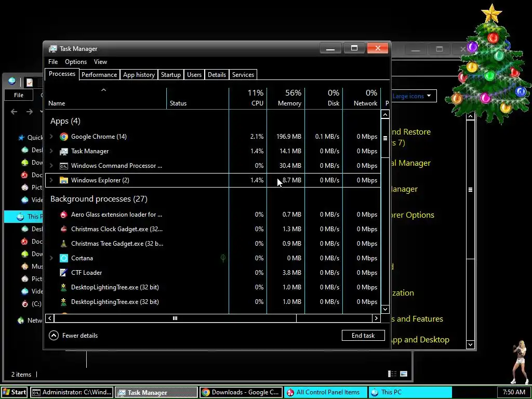Image resolution: width=532 pixels, height=399 pixels.
Task: Click the process list horizontal scrollbar thumb
Action: (x=175, y=318)
